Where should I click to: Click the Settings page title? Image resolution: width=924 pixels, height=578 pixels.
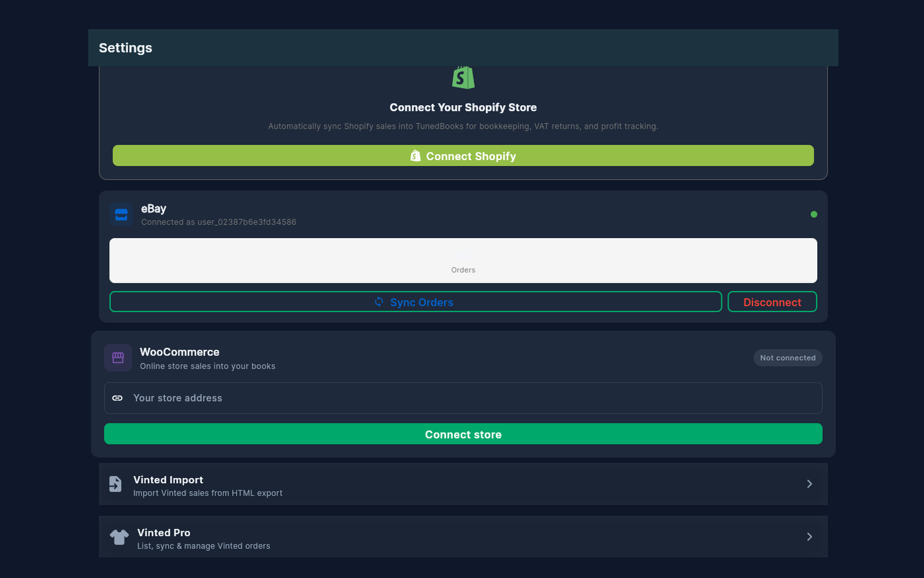pyautogui.click(x=125, y=48)
